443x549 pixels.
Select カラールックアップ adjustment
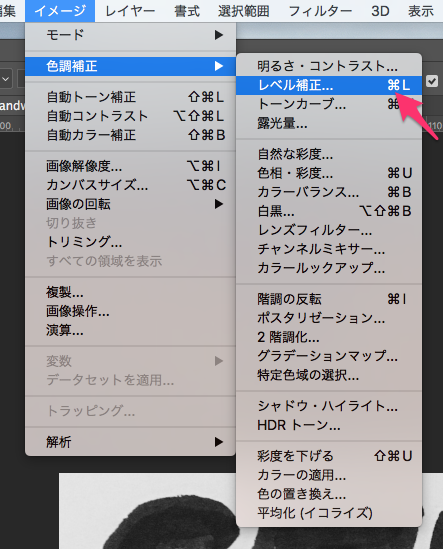point(329,267)
